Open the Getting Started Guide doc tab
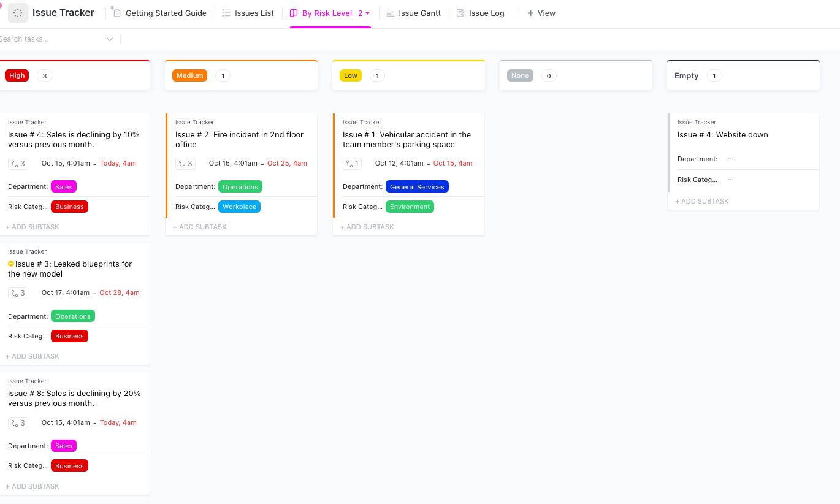The width and height of the screenshot is (840, 504). [159, 13]
